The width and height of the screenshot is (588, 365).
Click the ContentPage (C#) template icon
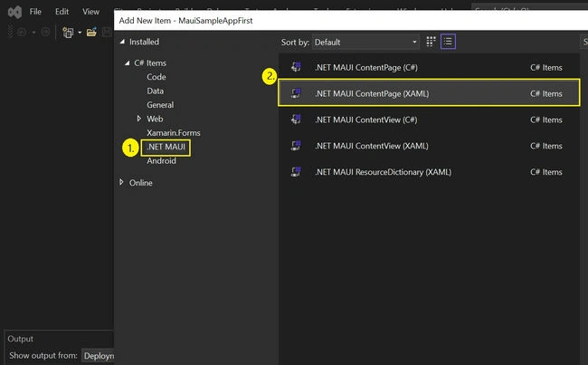(x=296, y=67)
